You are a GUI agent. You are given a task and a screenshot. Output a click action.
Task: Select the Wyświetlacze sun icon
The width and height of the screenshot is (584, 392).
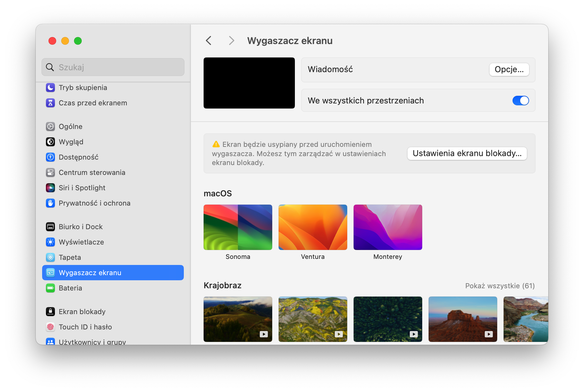50,242
